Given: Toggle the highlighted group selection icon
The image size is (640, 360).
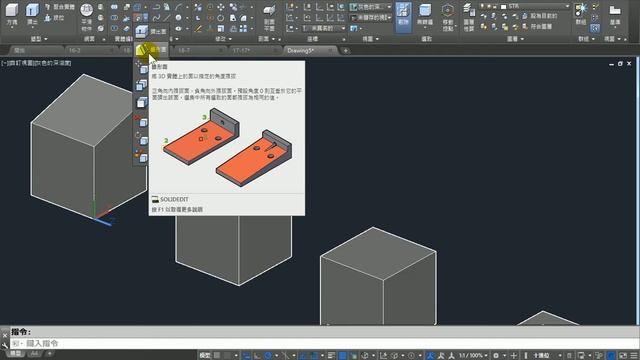Looking at the screenshot, I should pyautogui.click(x=595, y=28).
